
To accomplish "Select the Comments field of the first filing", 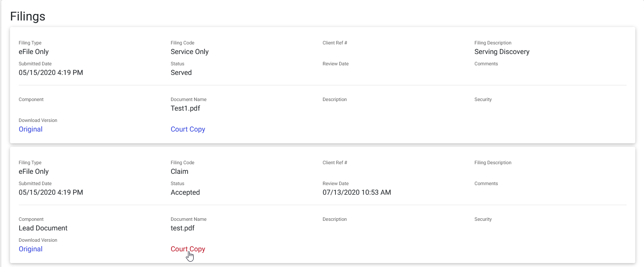I will coord(486,64).
